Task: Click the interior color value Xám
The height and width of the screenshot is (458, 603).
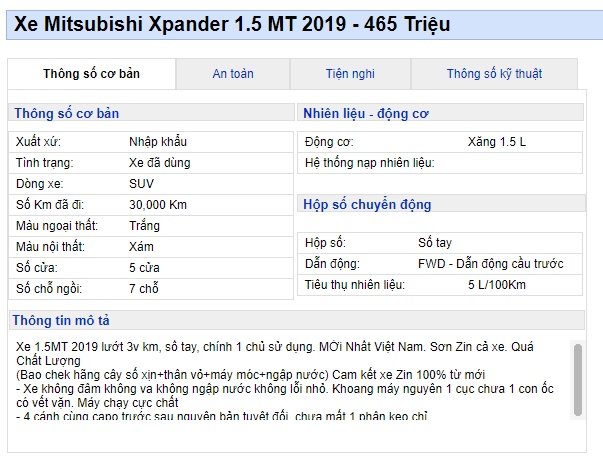Action: pos(141,246)
